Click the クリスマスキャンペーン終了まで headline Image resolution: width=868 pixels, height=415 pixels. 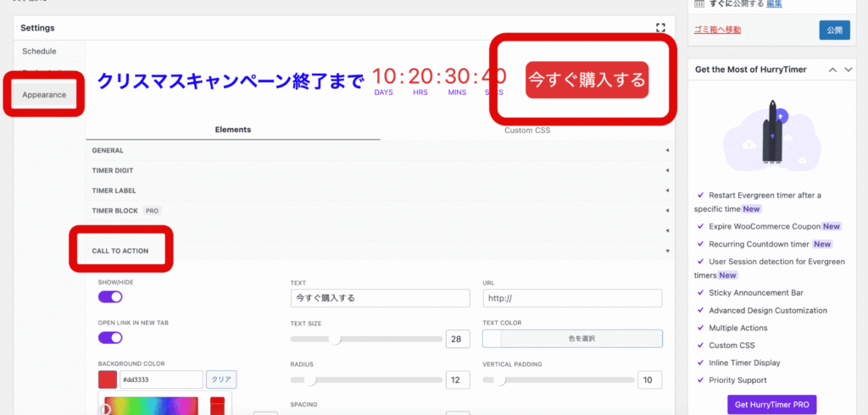231,81
